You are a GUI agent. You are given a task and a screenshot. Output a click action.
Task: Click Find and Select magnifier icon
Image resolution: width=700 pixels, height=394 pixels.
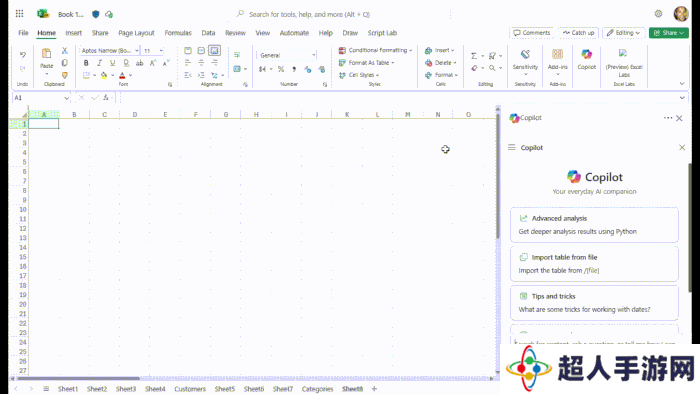point(492,68)
